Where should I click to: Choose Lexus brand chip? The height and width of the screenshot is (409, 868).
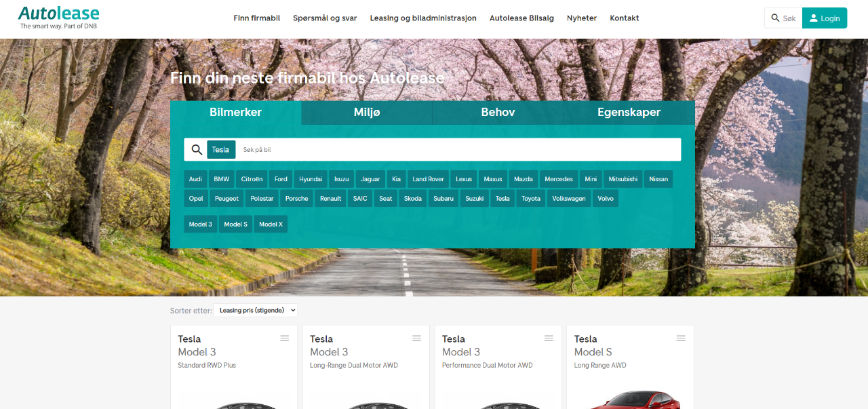click(464, 179)
